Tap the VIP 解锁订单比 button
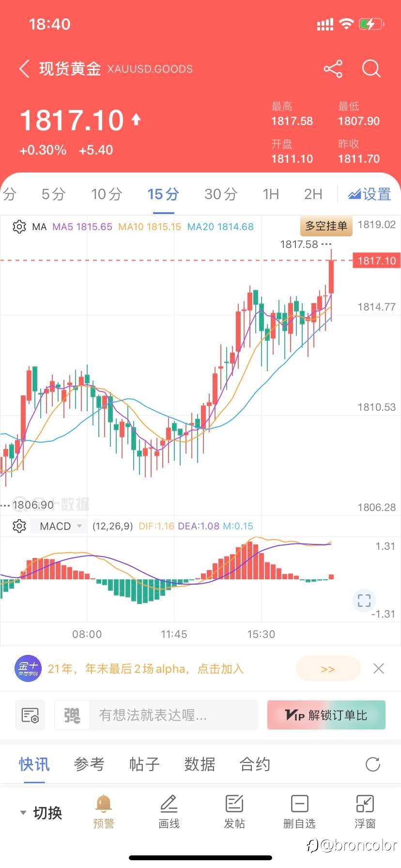Screen dimensions: 401x868 click(326, 715)
